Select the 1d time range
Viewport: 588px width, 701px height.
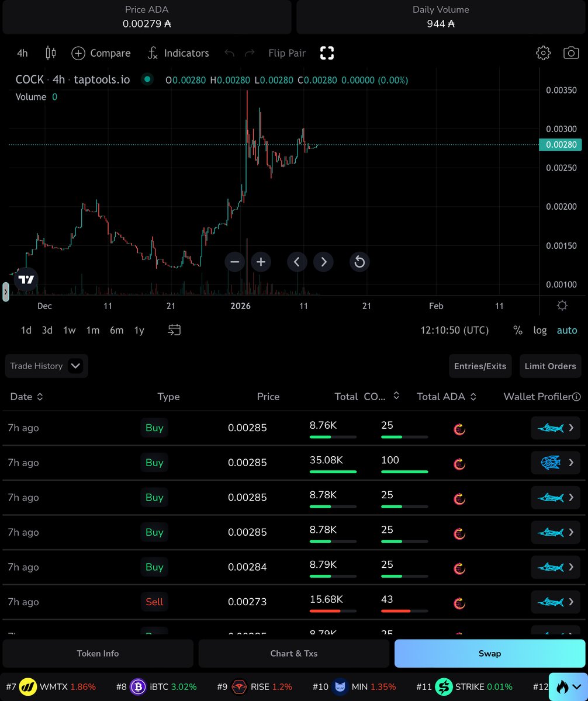26,330
